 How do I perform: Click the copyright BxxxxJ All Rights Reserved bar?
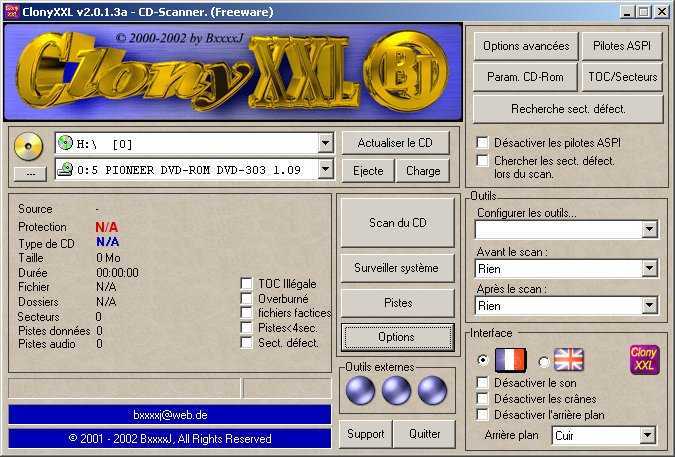(x=170, y=438)
